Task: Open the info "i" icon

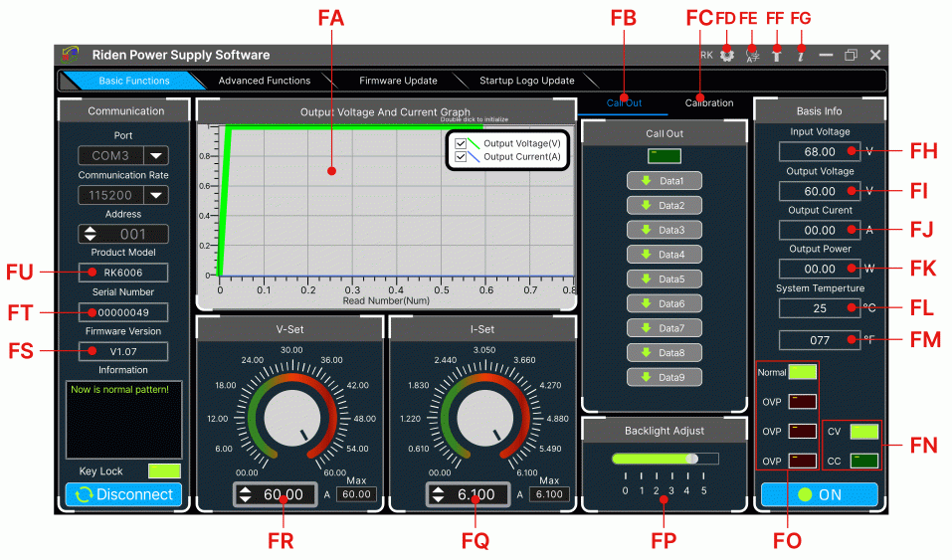Action: pyautogui.click(x=800, y=56)
